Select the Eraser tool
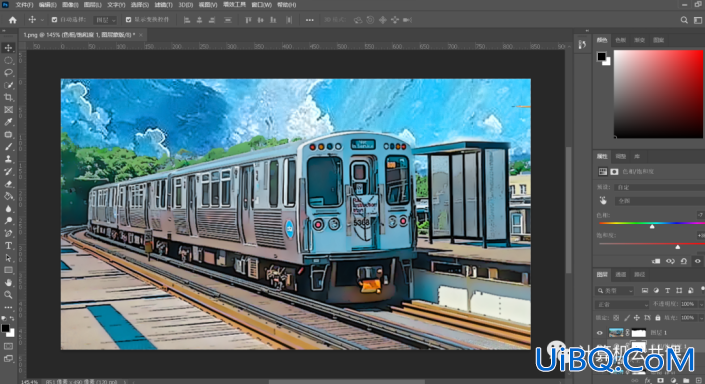The width and height of the screenshot is (705, 384). (x=8, y=183)
